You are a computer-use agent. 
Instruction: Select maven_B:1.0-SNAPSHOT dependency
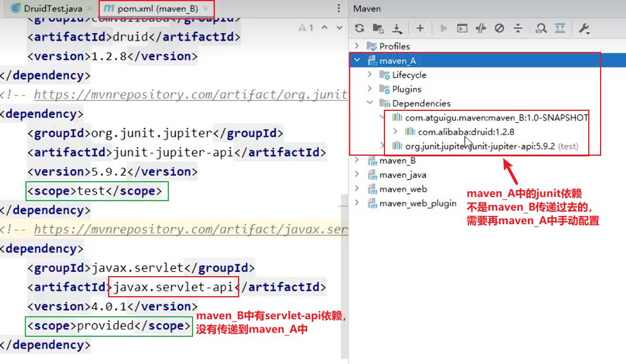(497, 117)
